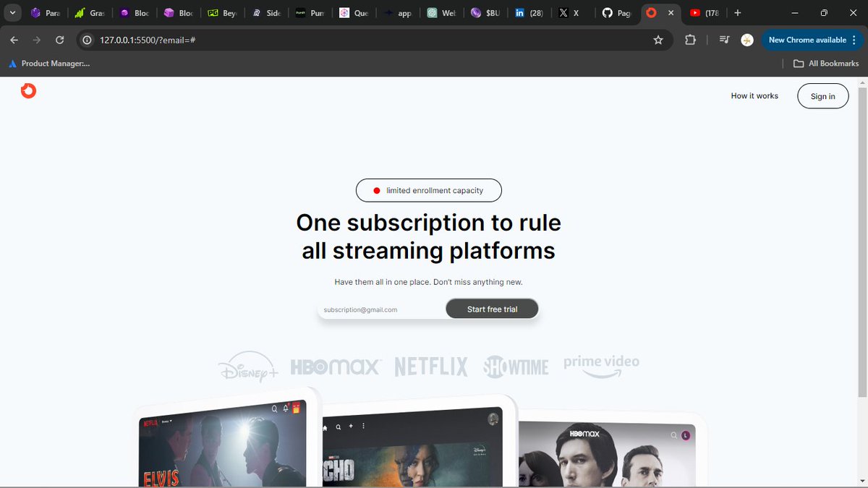Click the plus icon in Disney tablet mockup
Image resolution: width=868 pixels, height=488 pixels.
click(x=350, y=427)
